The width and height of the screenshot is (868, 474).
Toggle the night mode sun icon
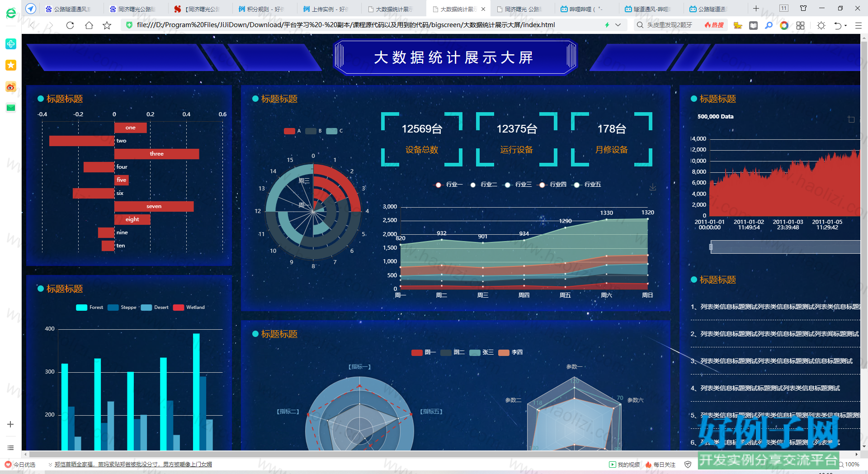pyautogui.click(x=821, y=25)
